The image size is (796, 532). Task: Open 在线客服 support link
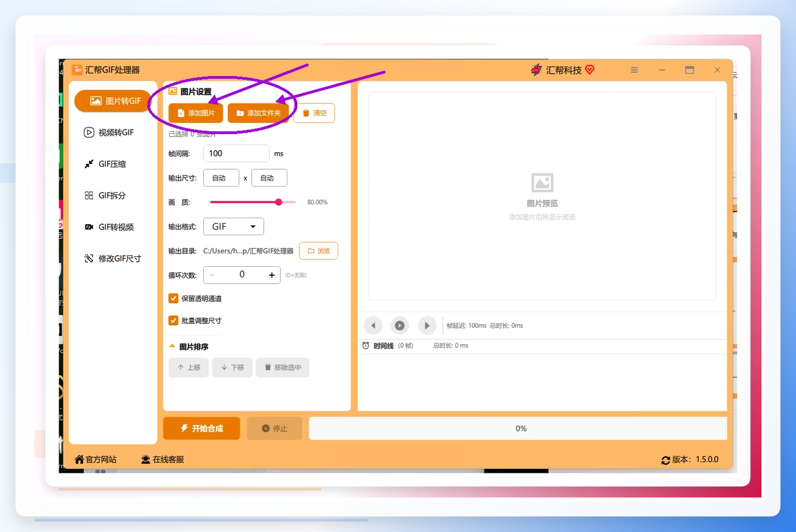click(163, 459)
